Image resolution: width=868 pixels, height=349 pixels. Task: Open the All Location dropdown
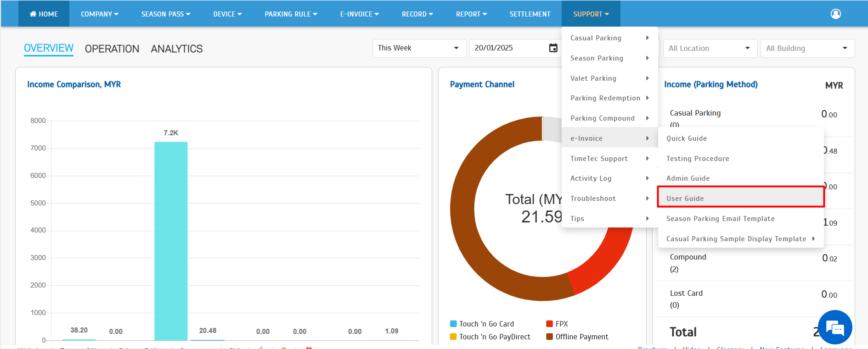(709, 48)
